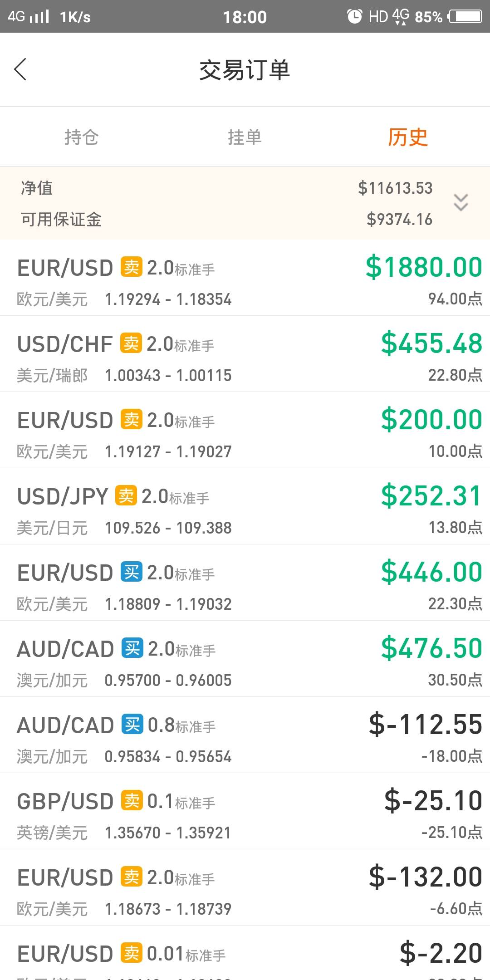The height and width of the screenshot is (980, 490).
Task: Tap sell badge on GBP/USD order
Action: pyautogui.click(x=132, y=801)
